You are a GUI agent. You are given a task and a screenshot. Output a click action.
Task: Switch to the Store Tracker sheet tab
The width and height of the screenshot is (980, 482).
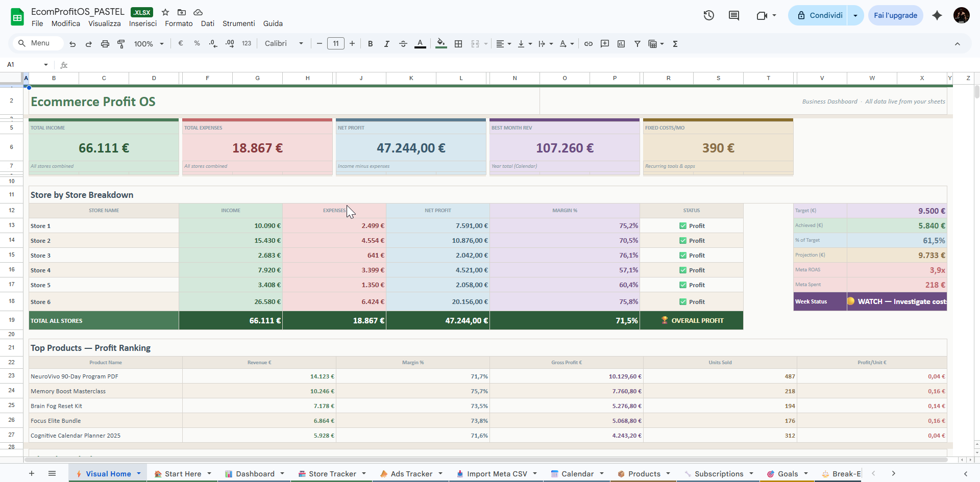[x=332, y=474]
